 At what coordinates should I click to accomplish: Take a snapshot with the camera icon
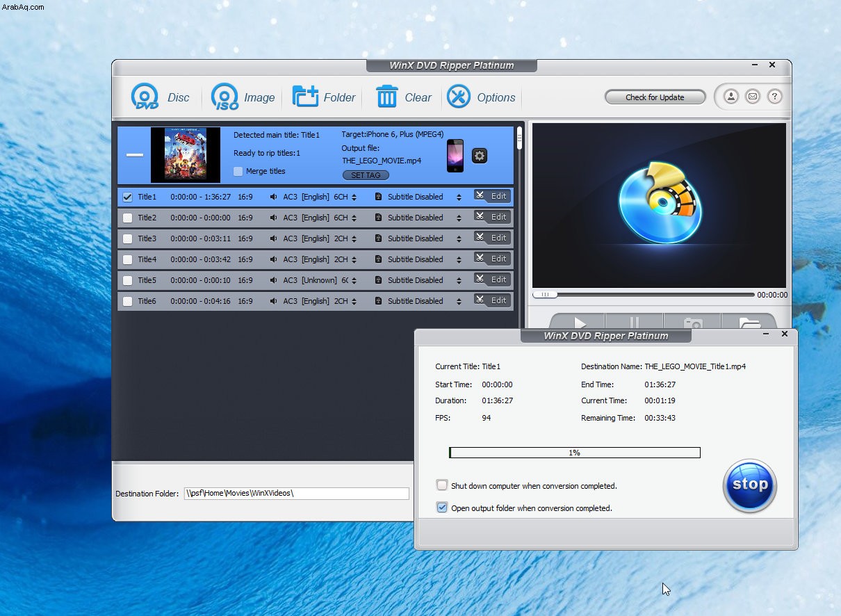[x=692, y=323]
